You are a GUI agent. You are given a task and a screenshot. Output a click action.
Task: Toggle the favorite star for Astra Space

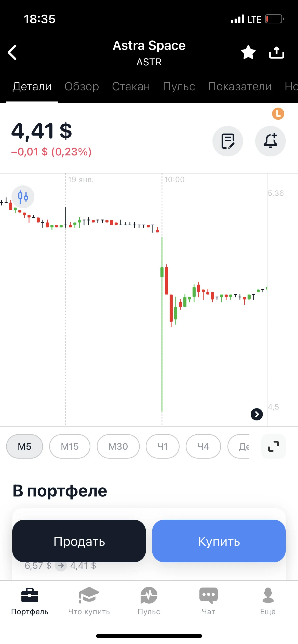pyautogui.click(x=248, y=52)
